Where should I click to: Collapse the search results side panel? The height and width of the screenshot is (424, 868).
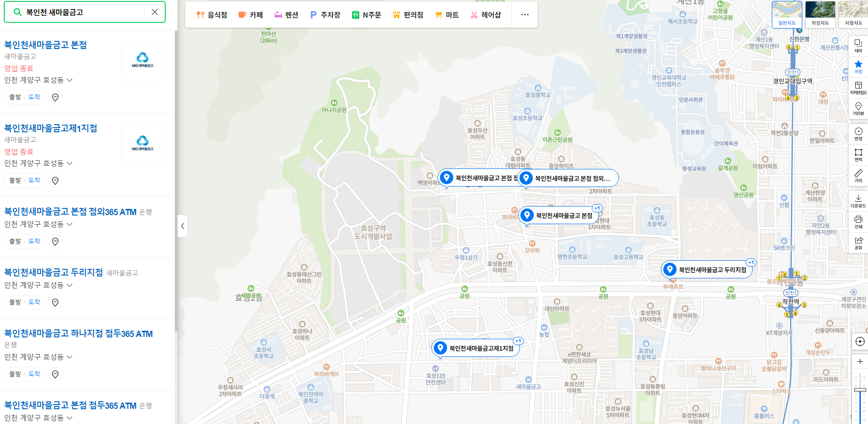pos(182,226)
